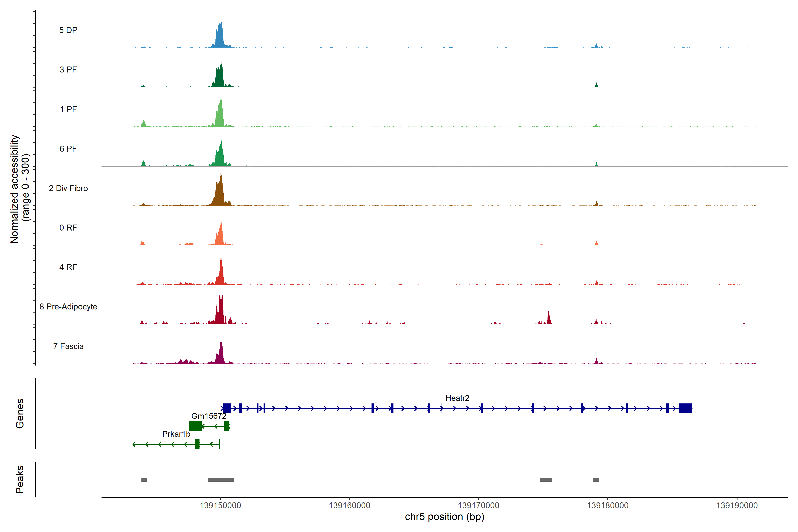Click the 5 DP track label
Screen dimensions: 798x532
68,30
